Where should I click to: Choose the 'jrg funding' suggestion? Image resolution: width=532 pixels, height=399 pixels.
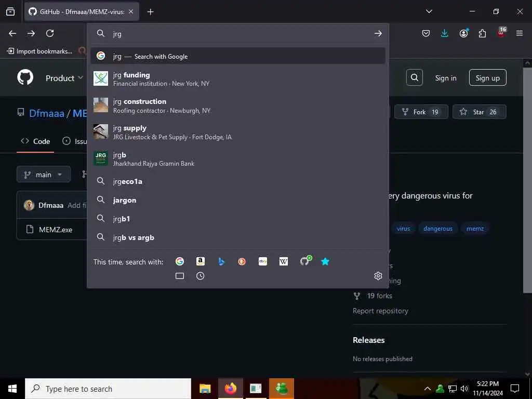click(x=237, y=79)
